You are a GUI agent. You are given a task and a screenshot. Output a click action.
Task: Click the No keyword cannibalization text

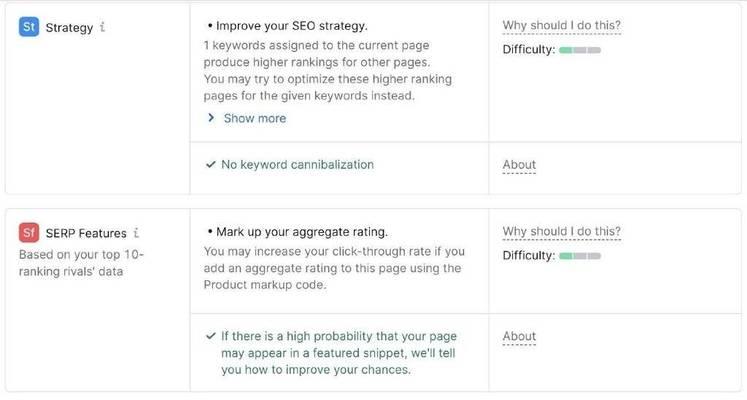pos(298,165)
